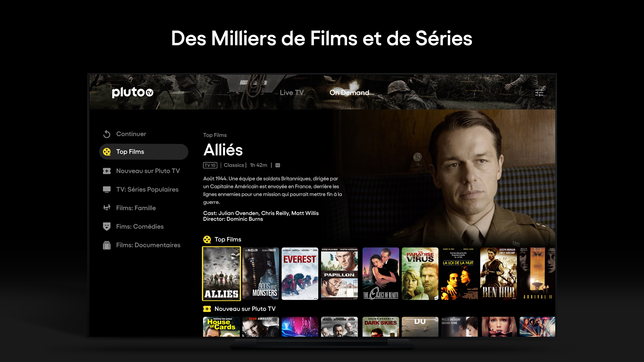
Task: Open the House of Cards thumbnail
Action: tap(221, 327)
